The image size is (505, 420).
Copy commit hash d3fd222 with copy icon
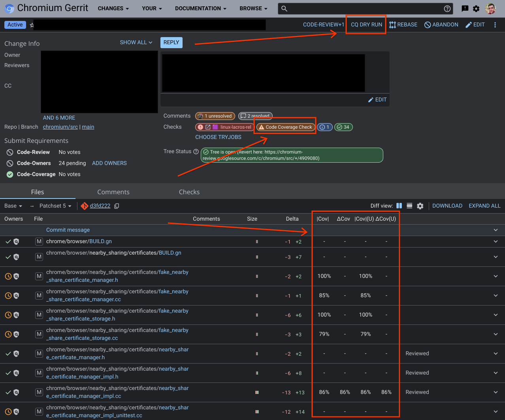pos(117,206)
